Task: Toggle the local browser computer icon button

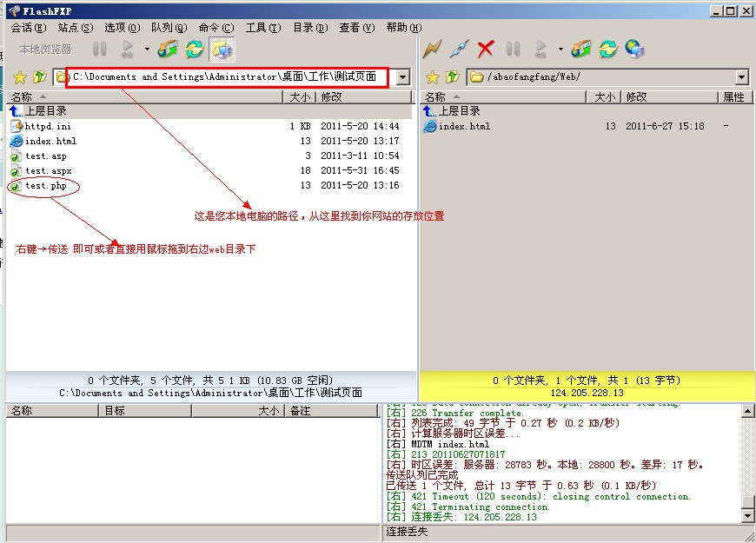Action: tap(222, 49)
